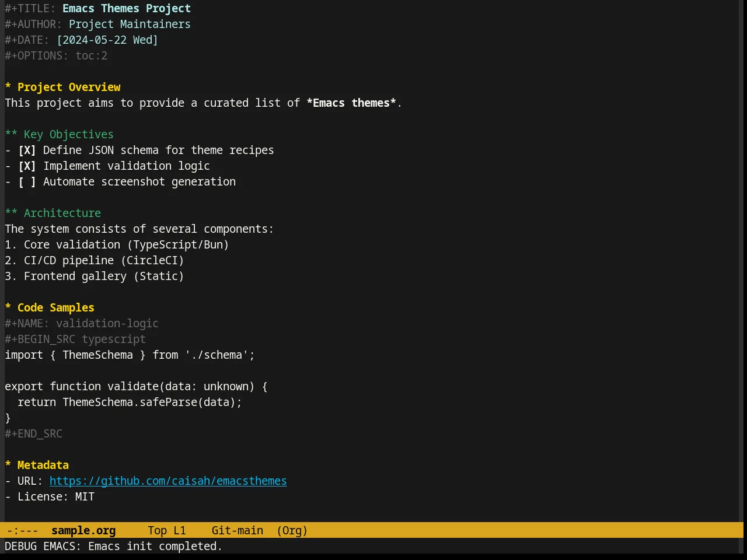Click list item Core validation (TypeScript/Bun)
Viewport: 747px width, 560px height.
click(x=117, y=245)
